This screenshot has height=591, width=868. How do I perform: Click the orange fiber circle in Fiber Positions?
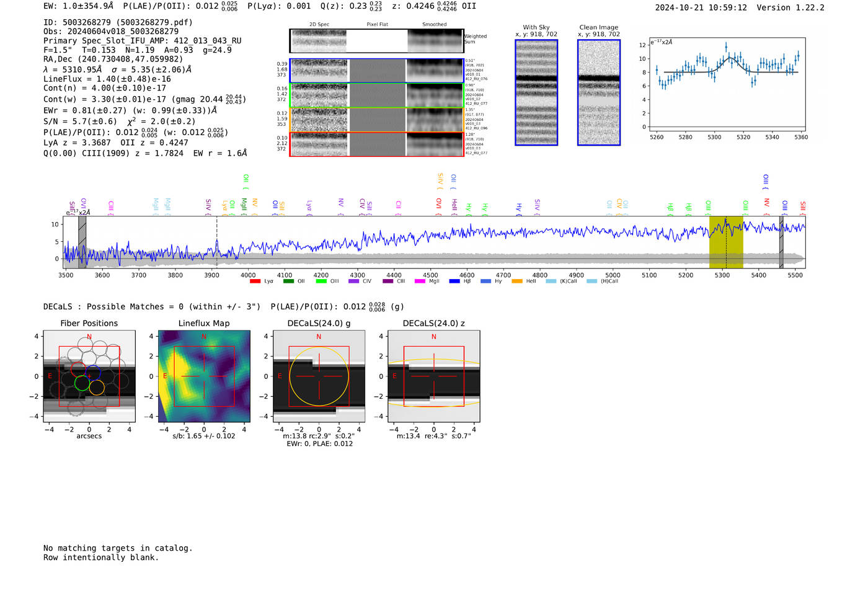tap(97, 388)
